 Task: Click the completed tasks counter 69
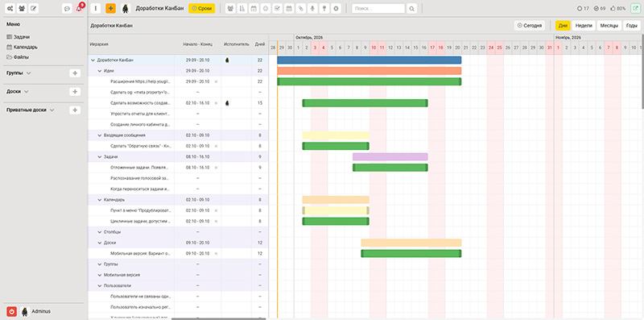click(x=600, y=8)
